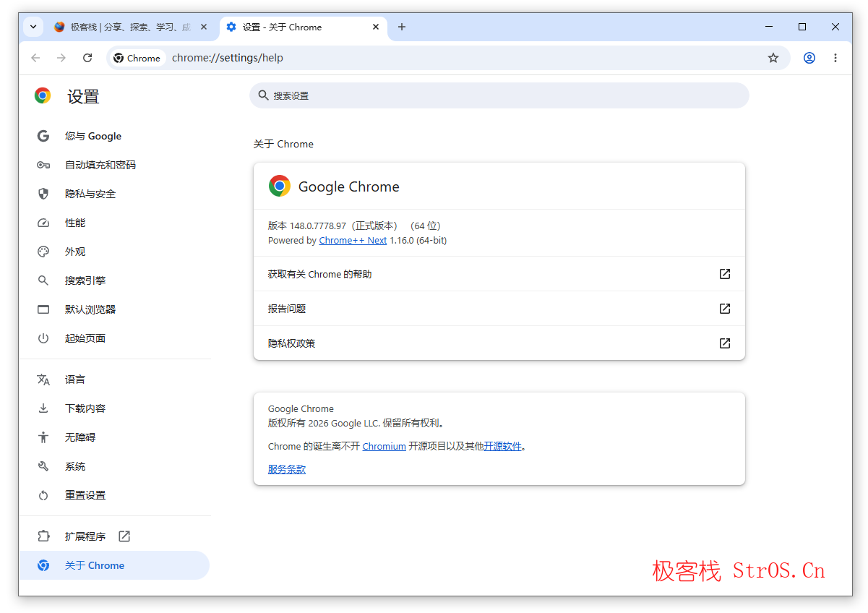Bookmark this page with the star icon

[773, 58]
